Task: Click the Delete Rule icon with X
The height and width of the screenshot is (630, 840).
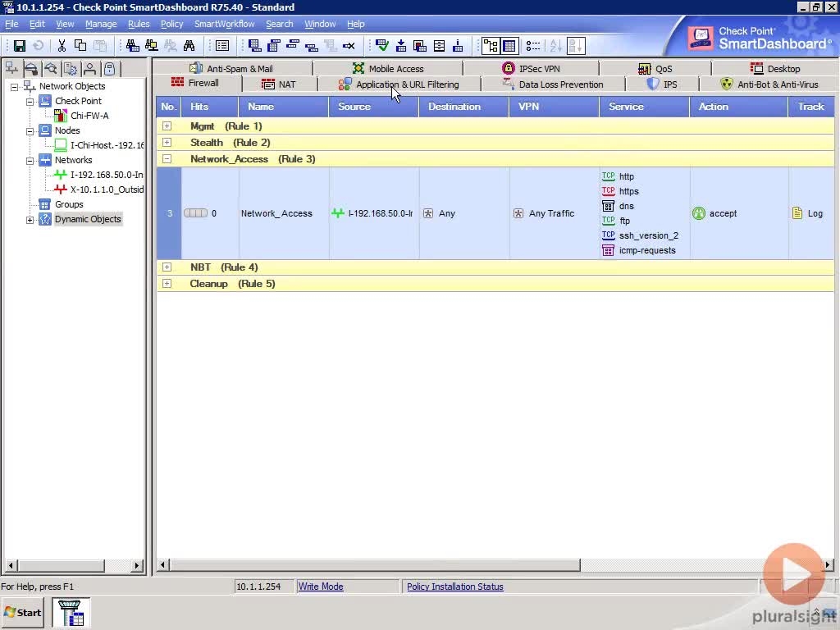Action: pos(349,46)
